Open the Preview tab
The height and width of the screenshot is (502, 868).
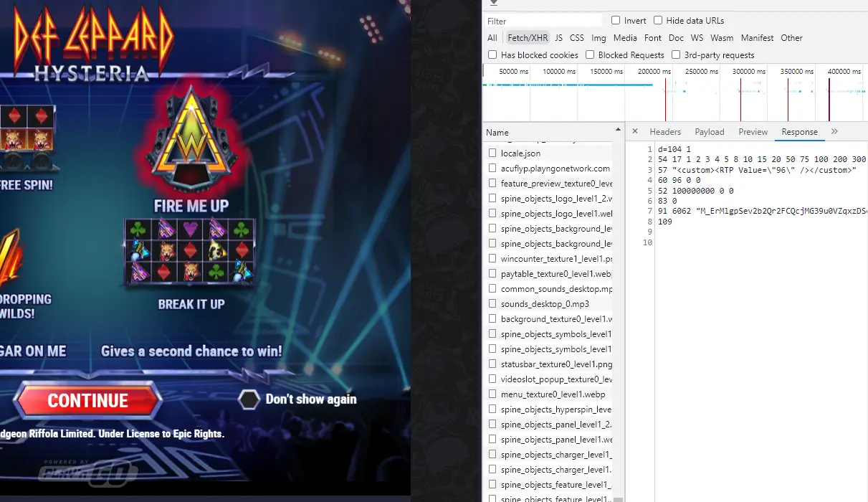pyautogui.click(x=753, y=132)
